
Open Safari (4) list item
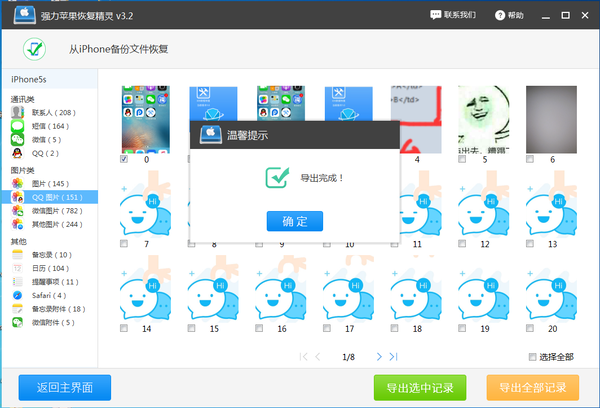tap(50, 295)
